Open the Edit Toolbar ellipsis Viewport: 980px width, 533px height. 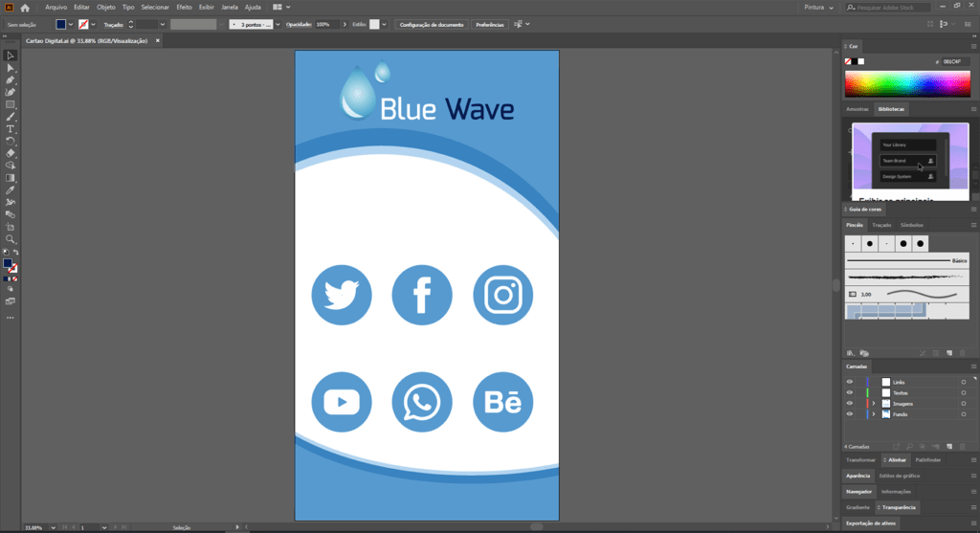(10, 318)
